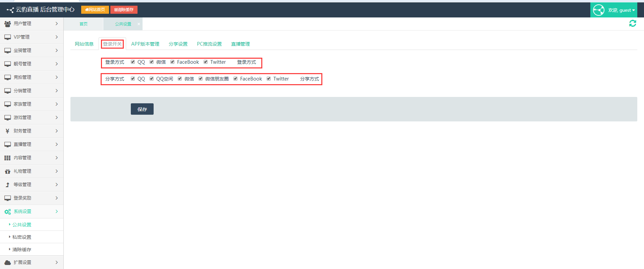Image resolution: width=644 pixels, height=269 pixels.
Task: Expand 财务管理 chevron arrow
Action: tap(57, 131)
